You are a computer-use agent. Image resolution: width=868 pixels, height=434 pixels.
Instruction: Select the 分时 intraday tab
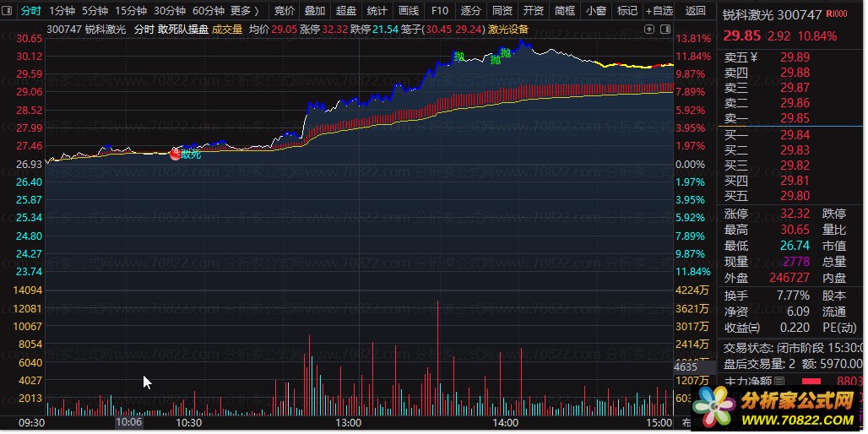click(x=31, y=10)
